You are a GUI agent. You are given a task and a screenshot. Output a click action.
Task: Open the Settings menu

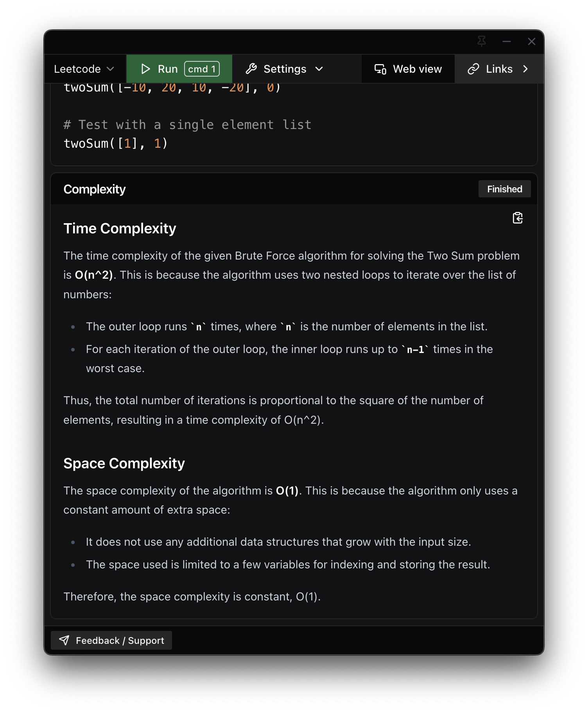coord(285,69)
